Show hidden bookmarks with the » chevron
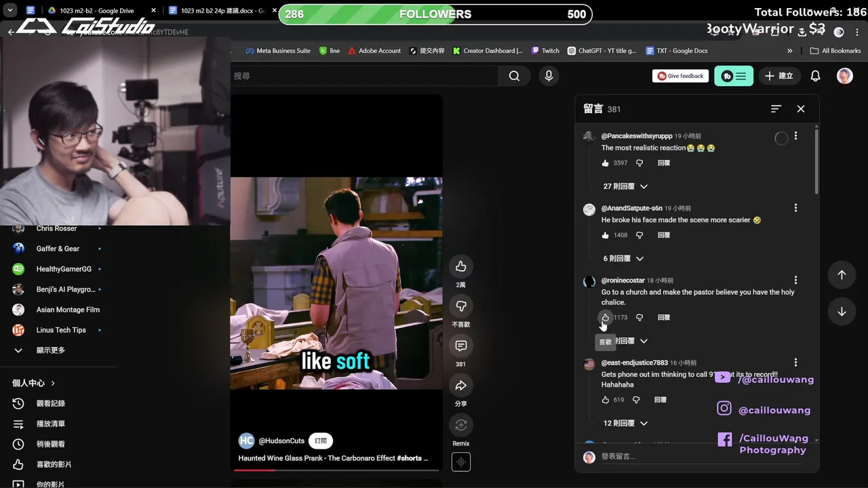The height and width of the screenshot is (488, 868). pos(789,51)
